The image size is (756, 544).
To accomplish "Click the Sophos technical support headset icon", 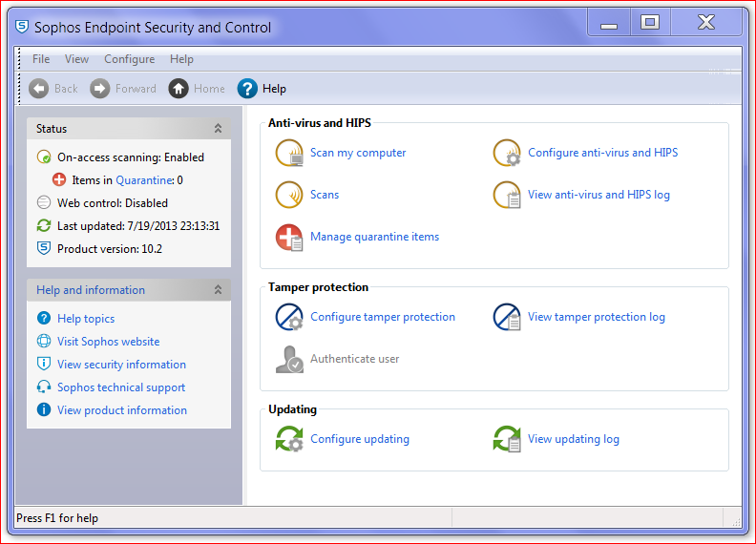I will click(x=44, y=387).
